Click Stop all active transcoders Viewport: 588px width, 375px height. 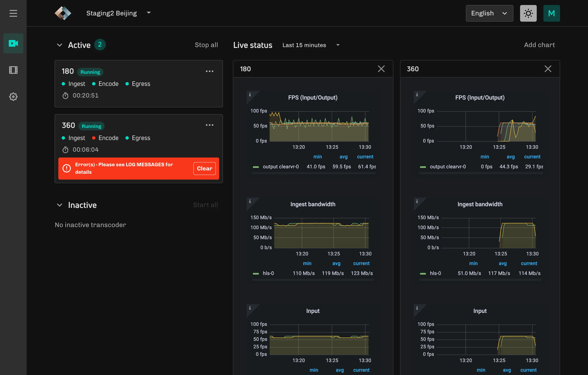tap(206, 45)
